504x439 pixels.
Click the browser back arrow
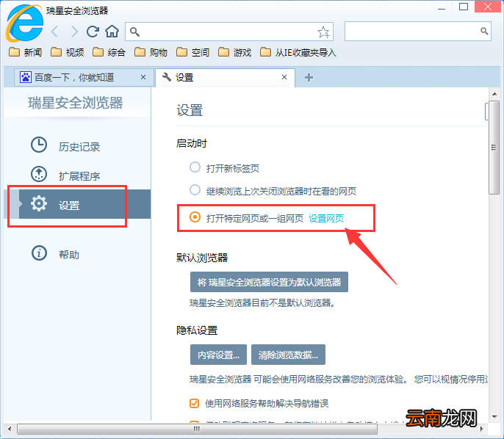[55, 32]
